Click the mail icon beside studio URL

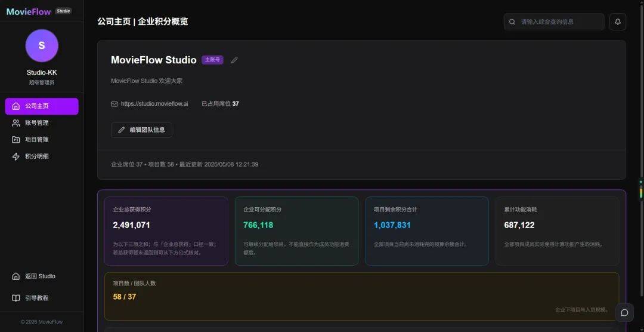[114, 104]
